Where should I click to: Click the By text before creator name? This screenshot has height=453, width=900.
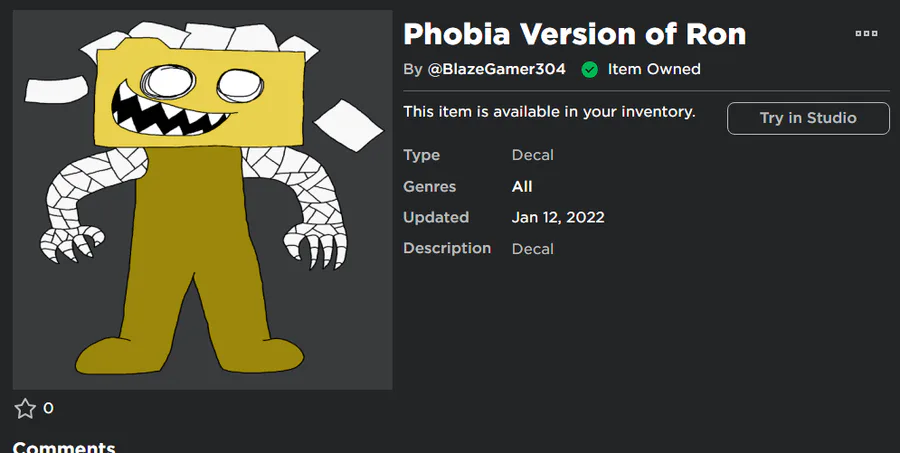(x=412, y=69)
